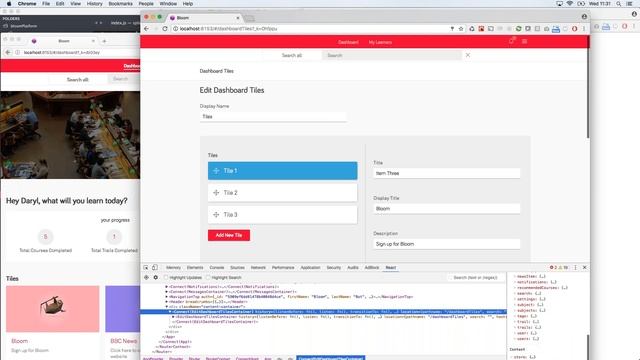The image size is (640, 360).
Task: Expand the Header breadcrumbs tree node
Action: click(x=167, y=302)
